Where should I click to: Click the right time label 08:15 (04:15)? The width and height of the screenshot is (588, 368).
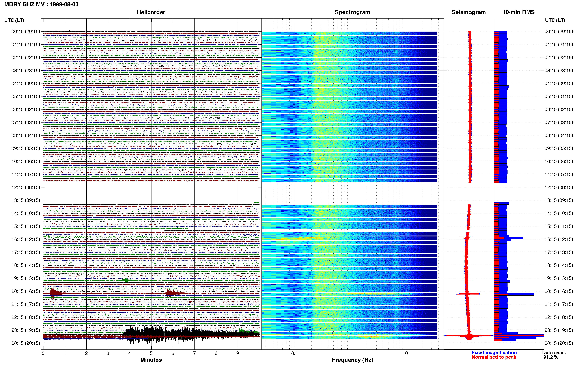559,136
